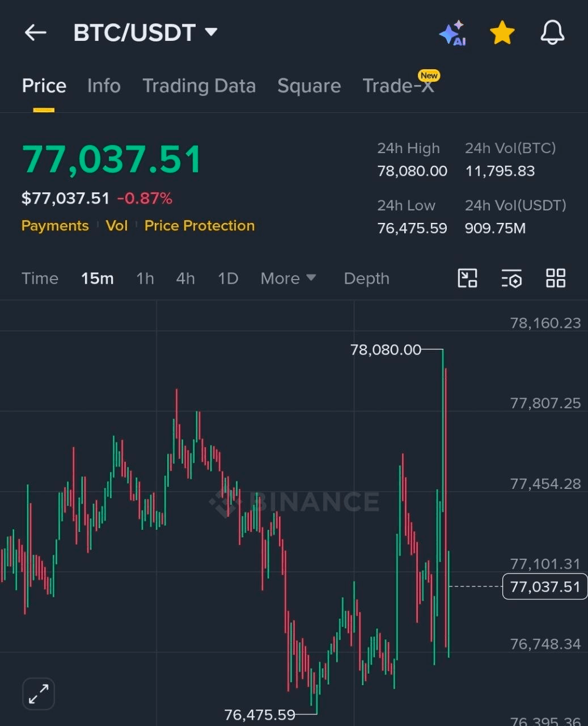Tap the Vol link
Screen dimensions: 588x726
point(116,226)
